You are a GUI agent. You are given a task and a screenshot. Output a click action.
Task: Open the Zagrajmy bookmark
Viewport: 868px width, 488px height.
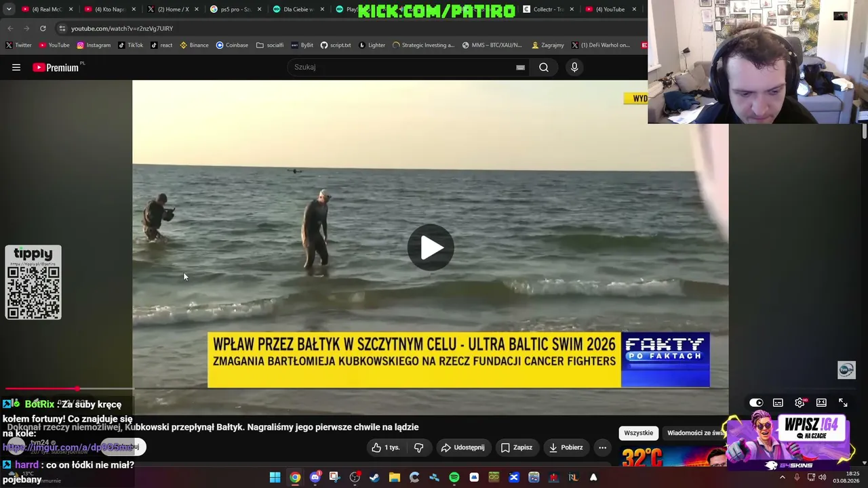pos(547,45)
